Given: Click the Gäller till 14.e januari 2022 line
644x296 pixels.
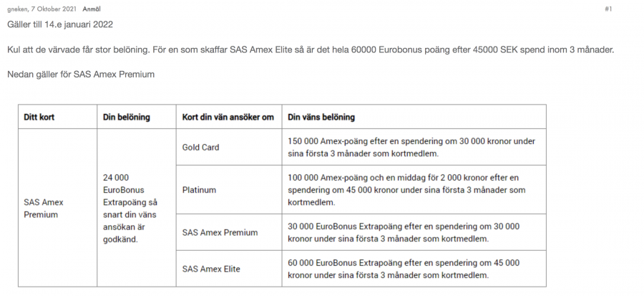Looking at the screenshot, I should coord(60,25).
